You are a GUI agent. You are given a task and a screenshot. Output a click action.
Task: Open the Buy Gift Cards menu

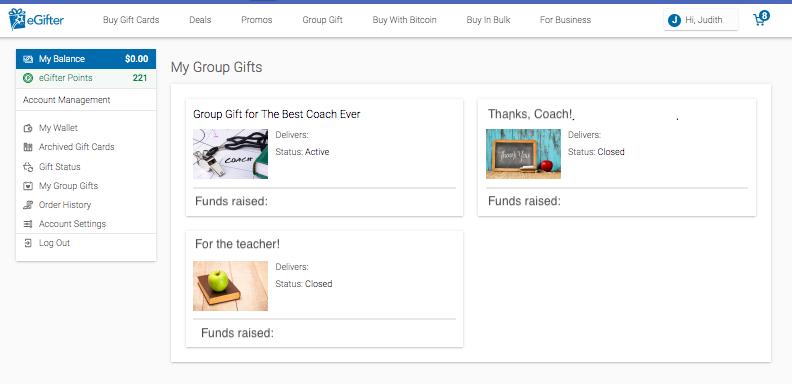coord(131,20)
